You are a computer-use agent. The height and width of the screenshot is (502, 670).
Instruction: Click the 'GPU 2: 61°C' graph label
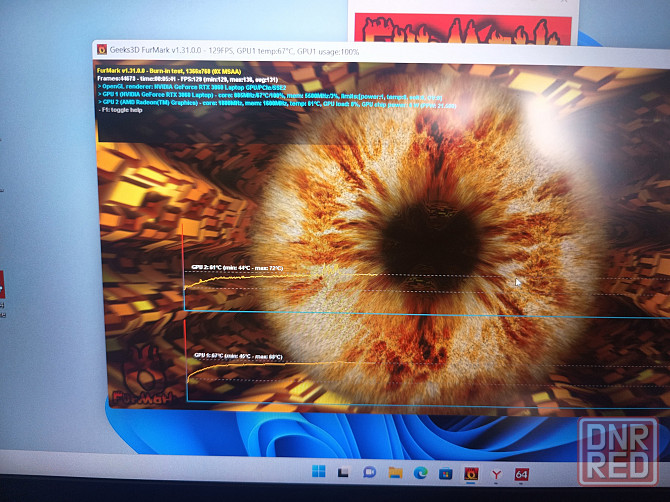click(237, 268)
